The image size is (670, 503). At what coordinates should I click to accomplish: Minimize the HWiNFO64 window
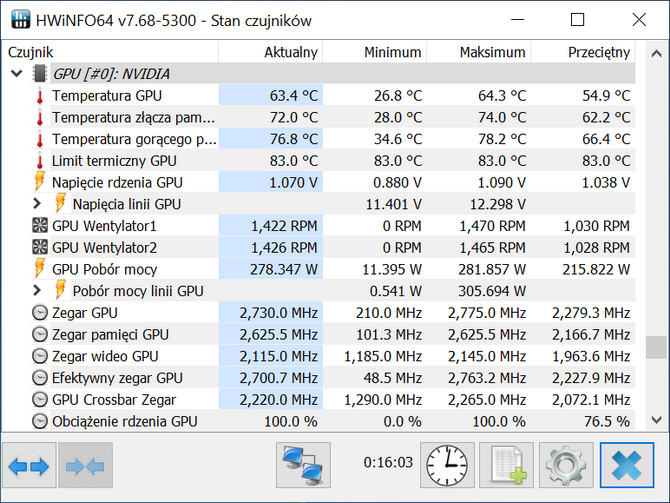517,20
